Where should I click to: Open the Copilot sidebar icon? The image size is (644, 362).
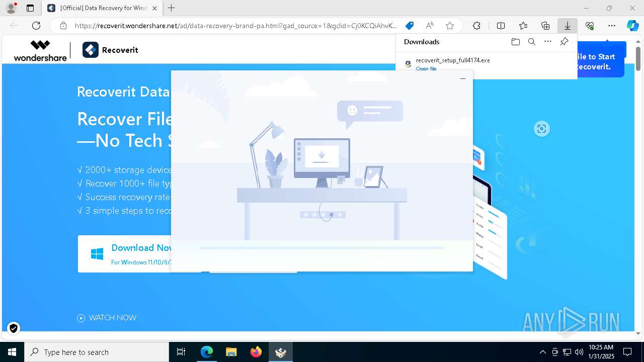click(632, 26)
